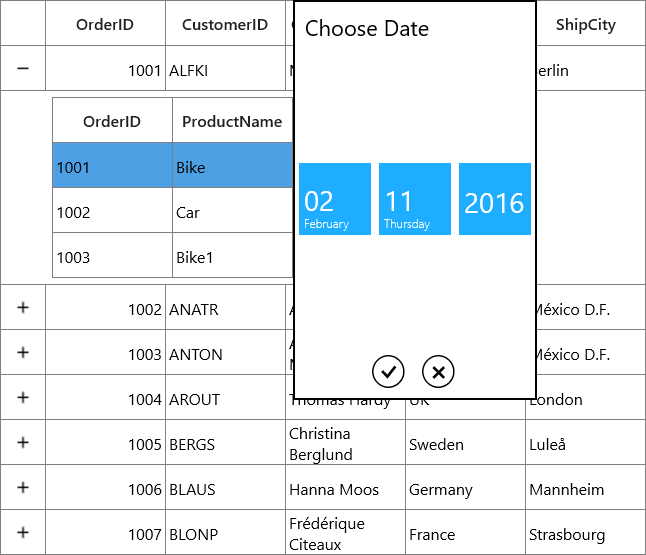Click OrderID 1004 cell in main grid
Image resolution: width=646 pixels, height=555 pixels.
[x=105, y=397]
